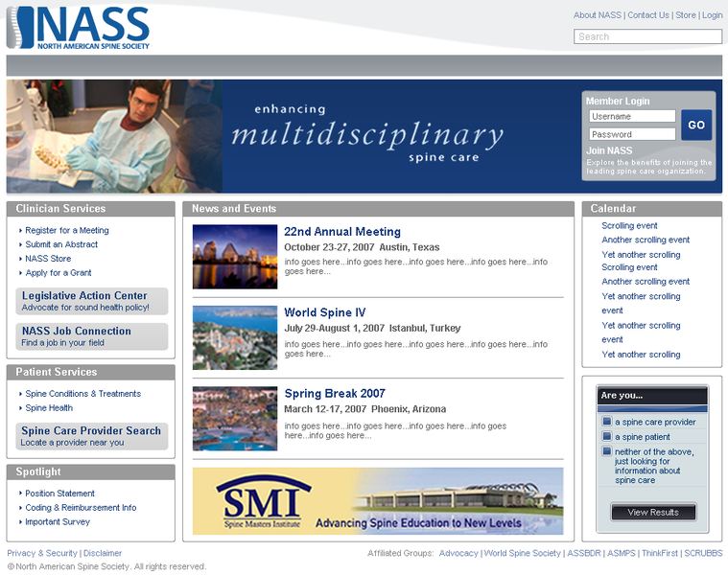Go to Store in the top navigation
This screenshot has width=728, height=575.
click(x=686, y=15)
